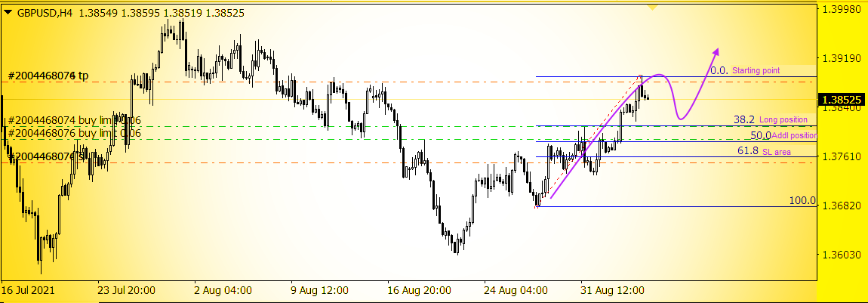Click the 1.36030 price scale value
The image size is (868, 303).
tap(842, 255)
